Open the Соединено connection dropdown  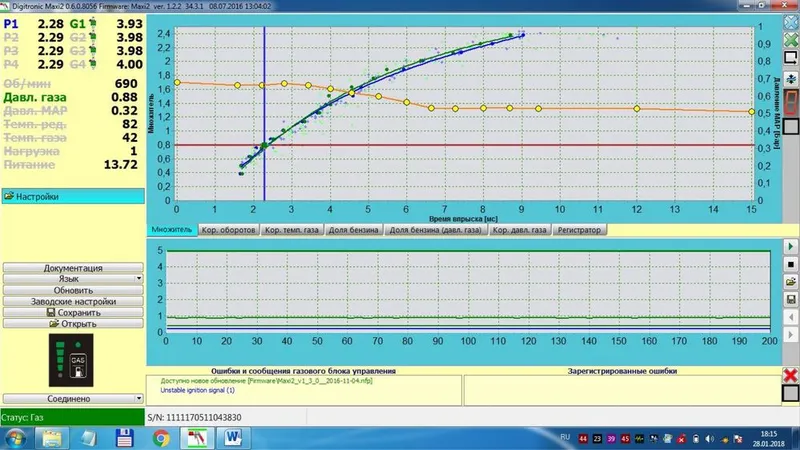point(73,398)
